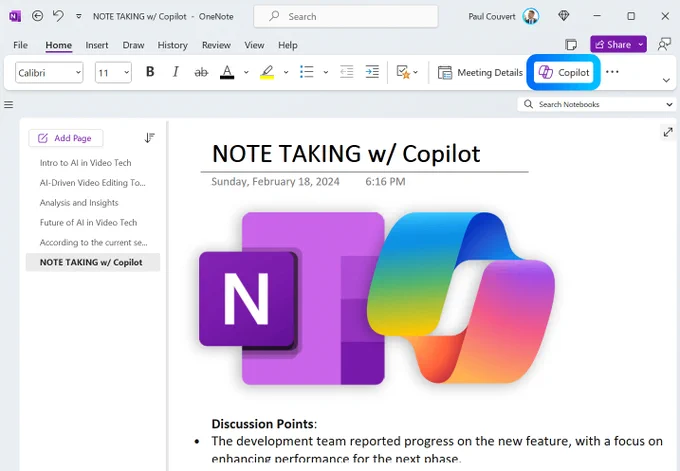
Task: Expand ribbon display options chevron
Action: [666, 80]
